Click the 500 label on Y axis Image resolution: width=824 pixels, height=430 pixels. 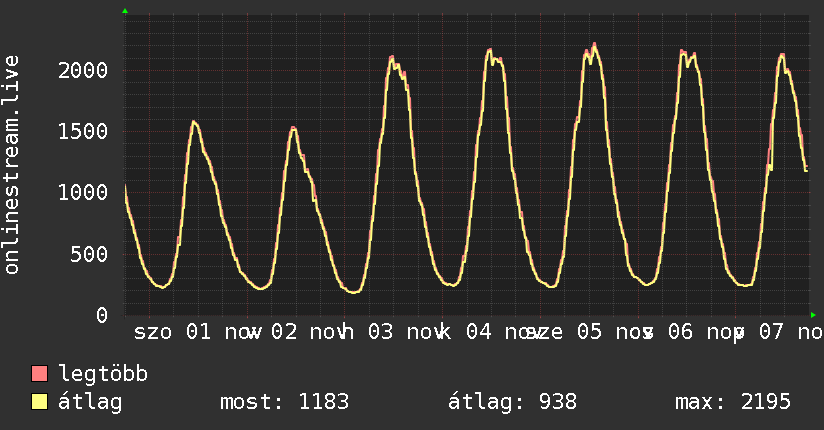coord(90,254)
